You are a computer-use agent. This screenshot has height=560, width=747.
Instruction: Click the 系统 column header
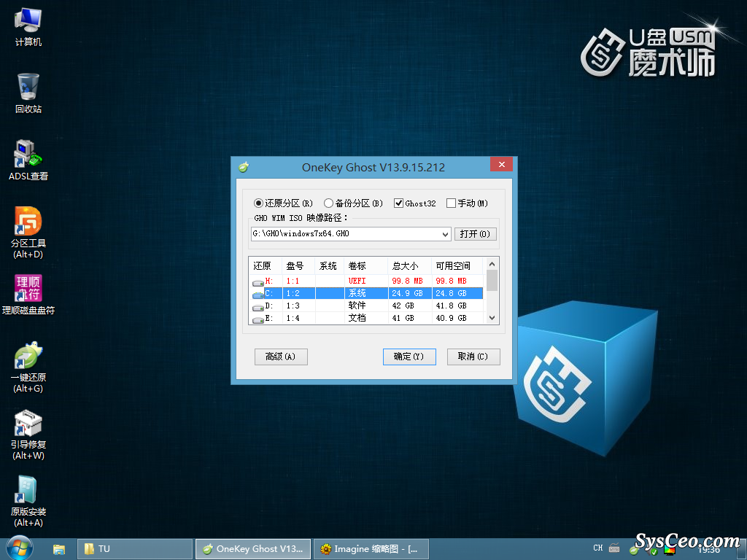tap(329, 265)
